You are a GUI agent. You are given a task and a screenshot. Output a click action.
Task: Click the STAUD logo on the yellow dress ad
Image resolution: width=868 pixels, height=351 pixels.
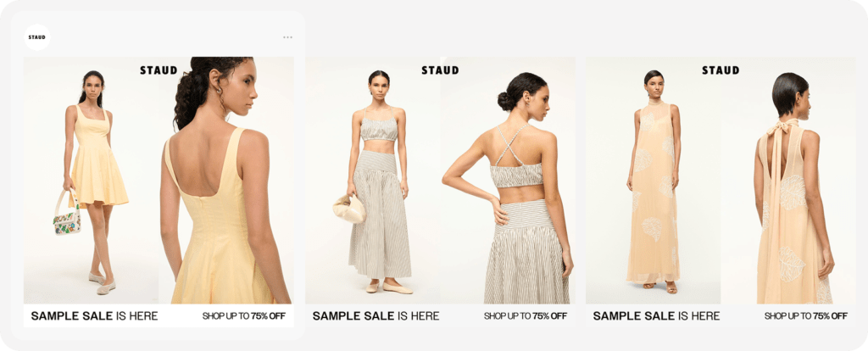(x=159, y=70)
